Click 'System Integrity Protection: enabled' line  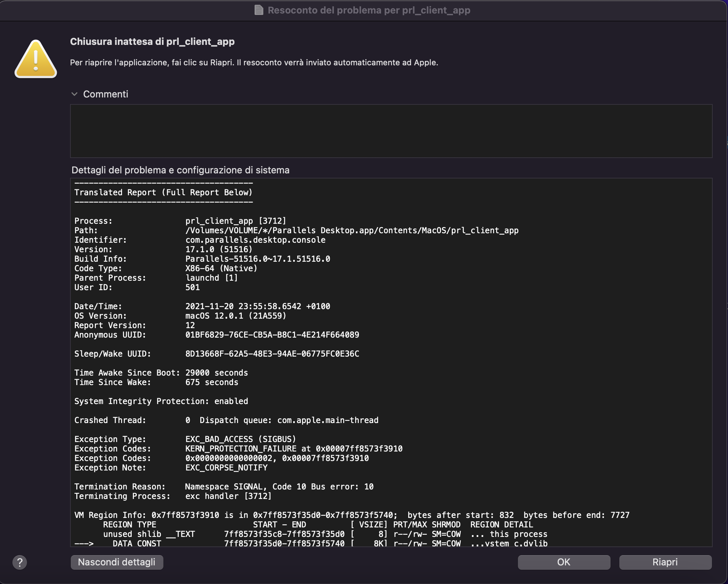(x=161, y=401)
